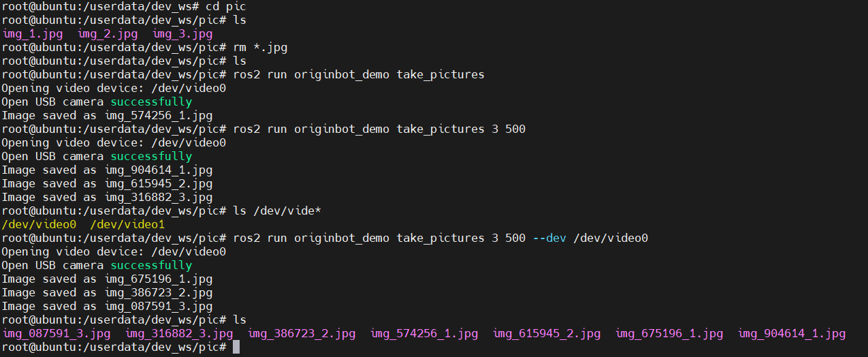
Task: Click img_904614_1.jpg in the final ls output
Action: tap(792, 334)
